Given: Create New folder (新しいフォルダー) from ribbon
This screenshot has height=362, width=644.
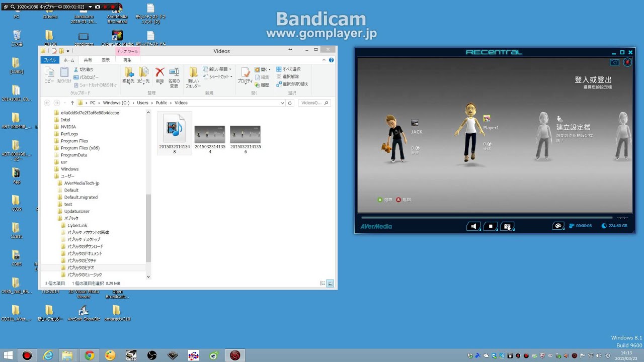Looking at the screenshot, I should coord(193,77).
